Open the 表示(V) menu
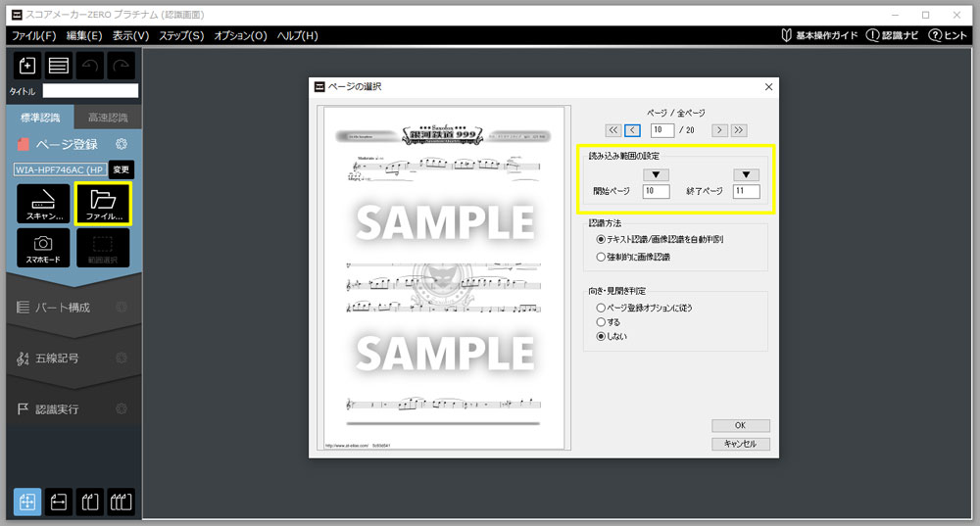980x526 pixels. 130,35
